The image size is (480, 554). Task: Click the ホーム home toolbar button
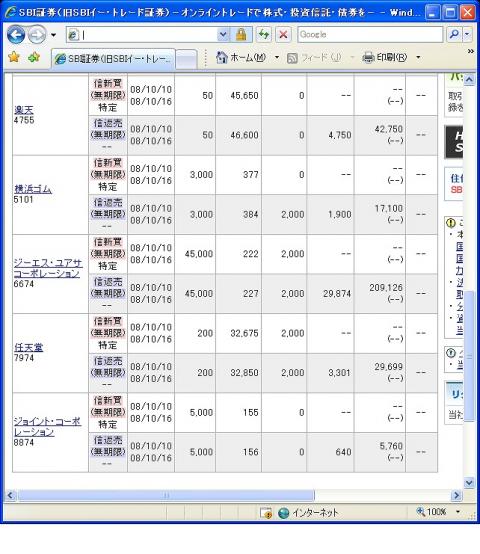pyautogui.click(x=241, y=57)
